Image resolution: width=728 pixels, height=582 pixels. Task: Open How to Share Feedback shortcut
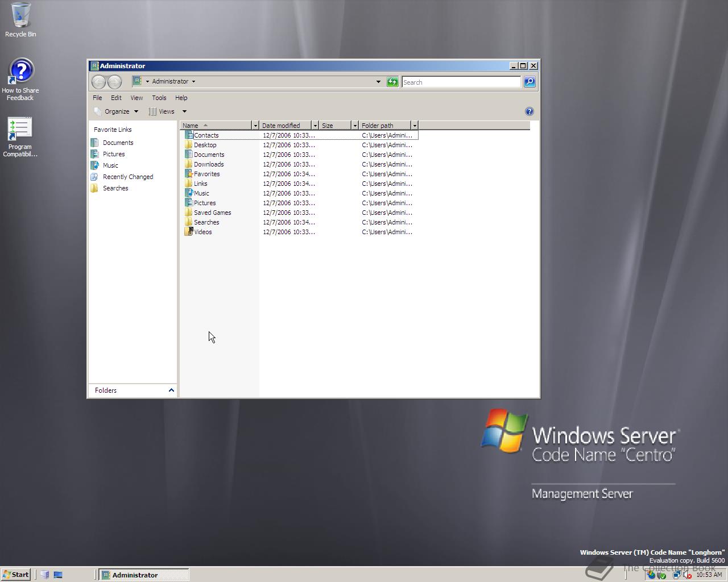tap(20, 80)
